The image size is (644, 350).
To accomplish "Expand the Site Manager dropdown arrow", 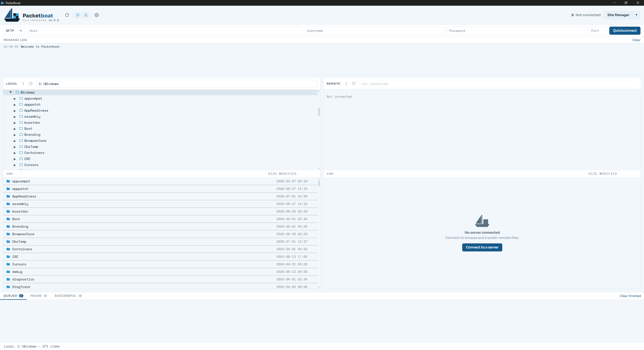I will [636, 15].
